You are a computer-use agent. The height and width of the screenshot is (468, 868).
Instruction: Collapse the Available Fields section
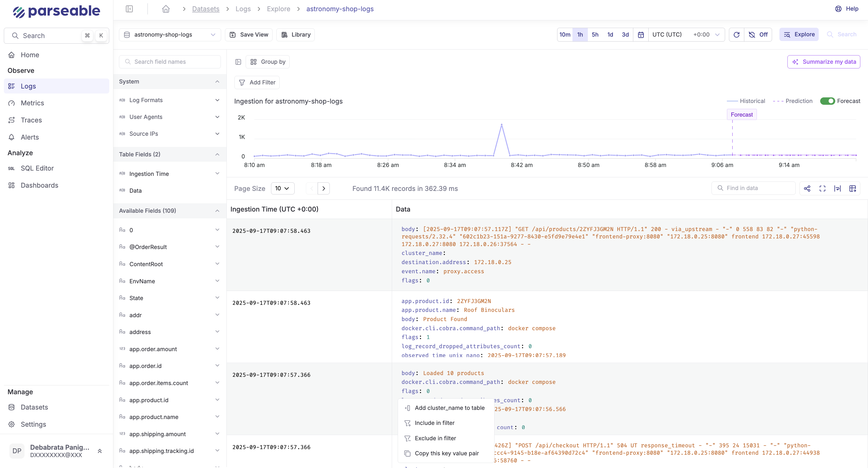(217, 211)
